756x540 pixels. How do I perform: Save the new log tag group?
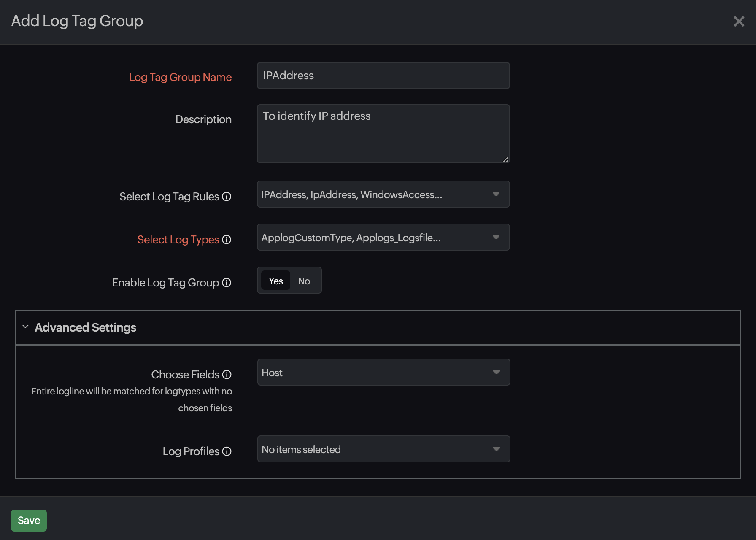pyautogui.click(x=28, y=520)
